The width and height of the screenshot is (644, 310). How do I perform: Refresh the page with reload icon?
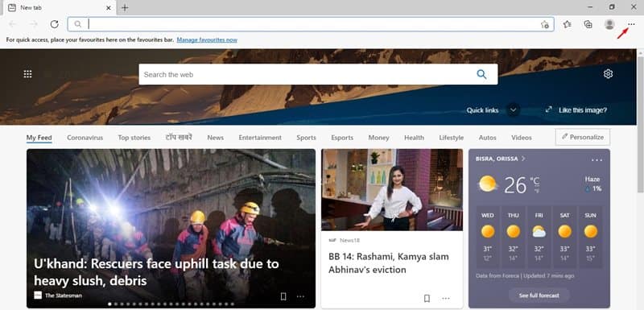pos(54,24)
